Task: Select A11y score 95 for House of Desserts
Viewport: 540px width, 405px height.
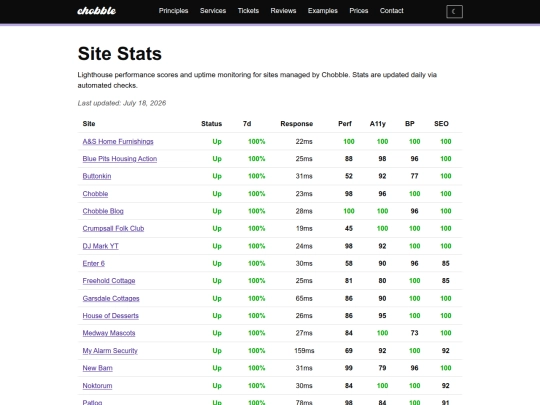Action: click(382, 316)
